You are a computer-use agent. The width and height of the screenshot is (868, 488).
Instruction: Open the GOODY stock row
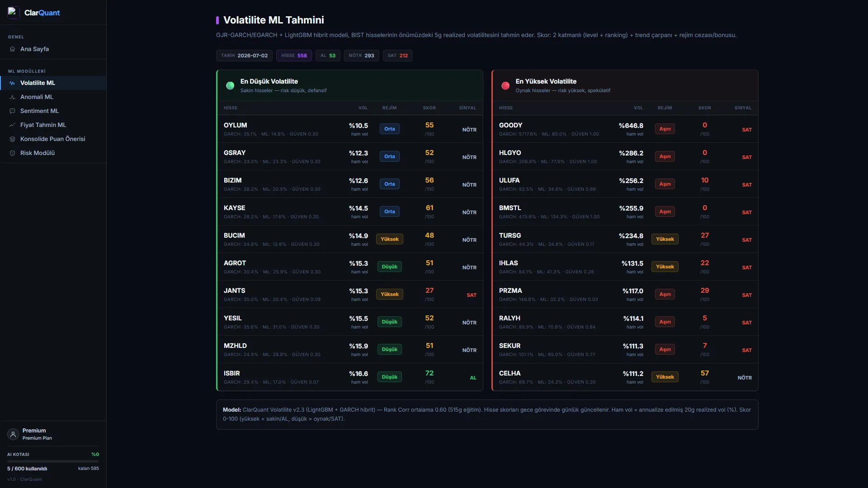(x=625, y=129)
